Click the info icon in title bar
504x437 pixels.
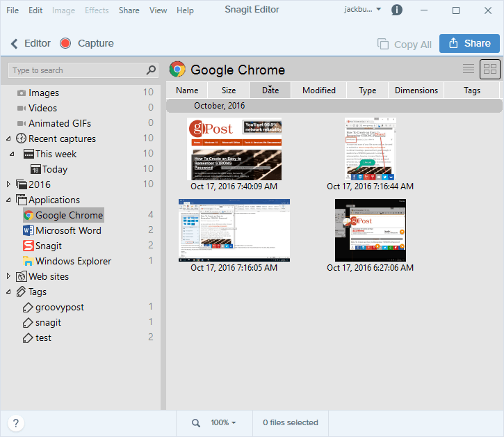click(397, 10)
